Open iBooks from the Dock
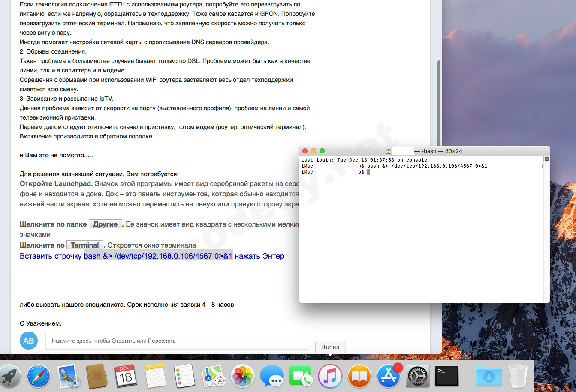 [x=359, y=377]
